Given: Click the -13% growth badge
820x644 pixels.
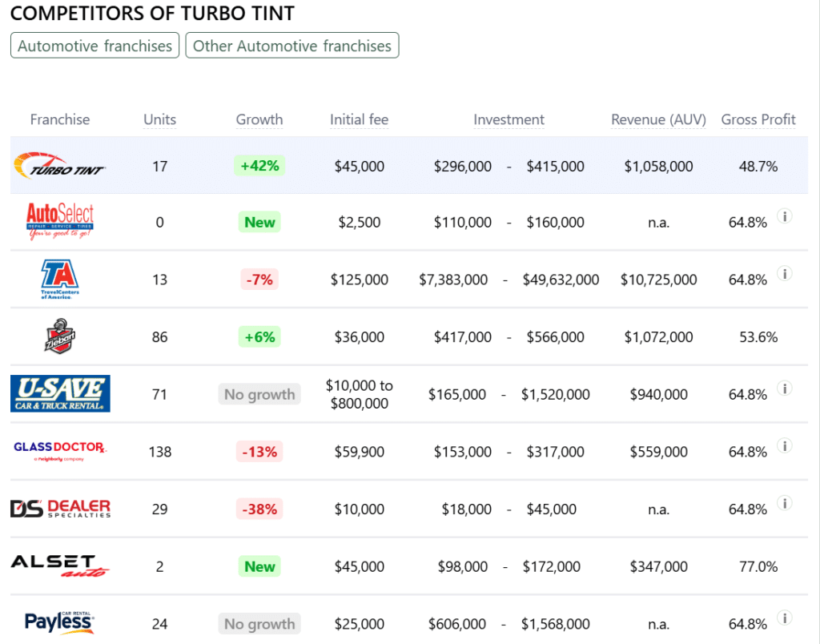Looking at the screenshot, I should click(x=259, y=452).
